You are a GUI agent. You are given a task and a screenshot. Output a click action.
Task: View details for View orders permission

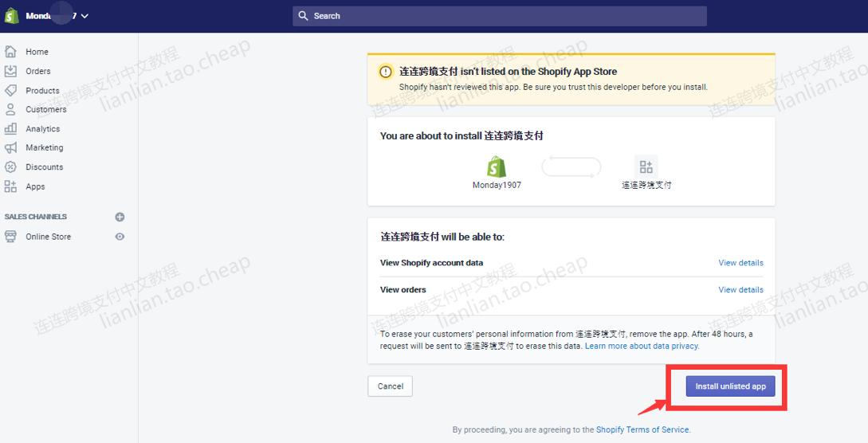[740, 290]
